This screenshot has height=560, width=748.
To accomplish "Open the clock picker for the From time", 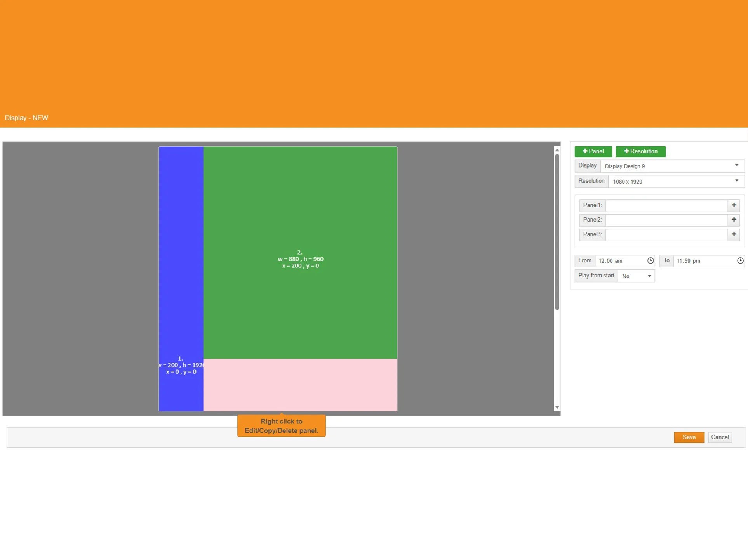I will [651, 261].
